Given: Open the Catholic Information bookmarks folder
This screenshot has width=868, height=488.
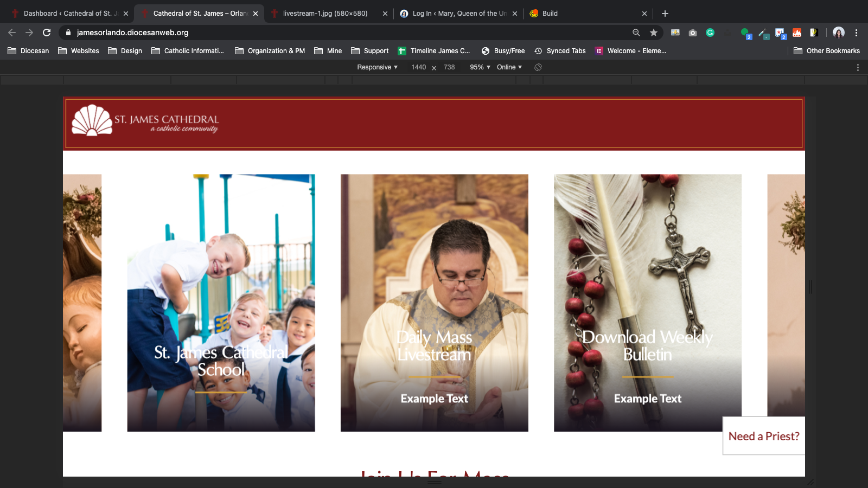Looking at the screenshot, I should [x=188, y=51].
